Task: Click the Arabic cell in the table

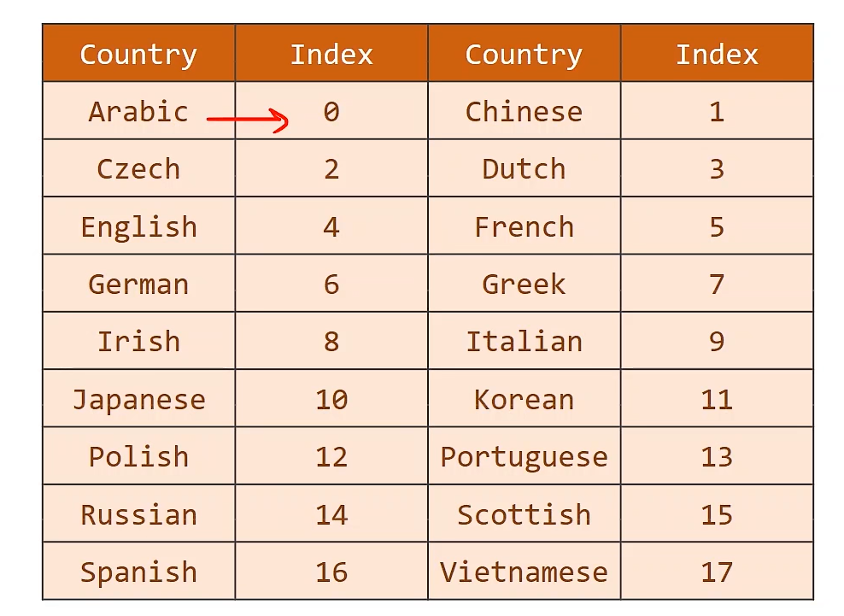Action: click(138, 112)
